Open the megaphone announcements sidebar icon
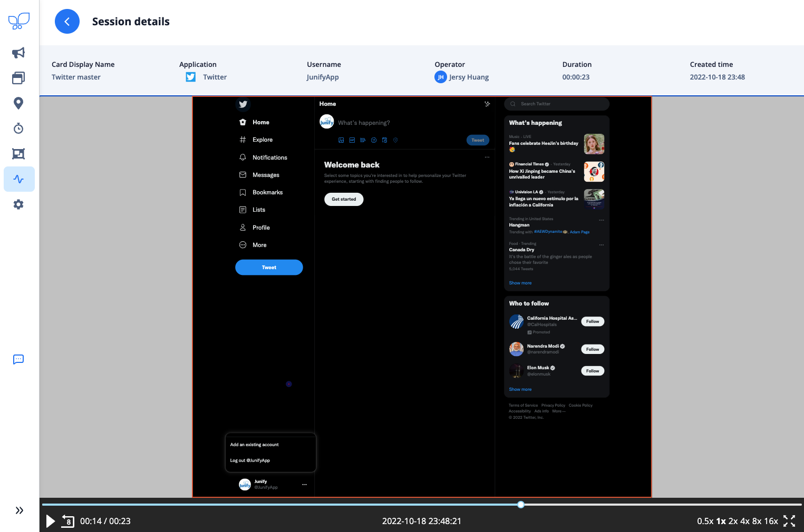Image resolution: width=804 pixels, height=532 pixels. 18,53
